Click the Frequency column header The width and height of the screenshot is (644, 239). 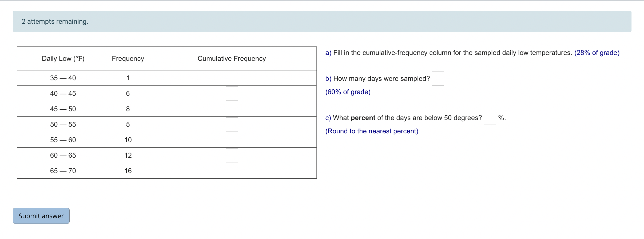coord(128,58)
